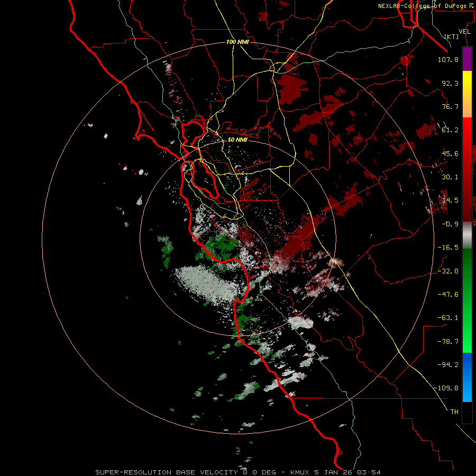Image resolution: width=476 pixels, height=476 pixels.
Task: Click the -94.2 velocity scale value
Action: point(448,365)
